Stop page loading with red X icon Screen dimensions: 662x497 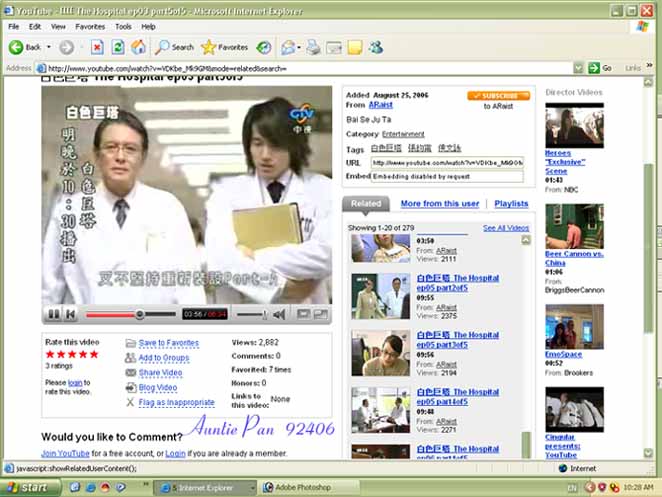pos(97,47)
